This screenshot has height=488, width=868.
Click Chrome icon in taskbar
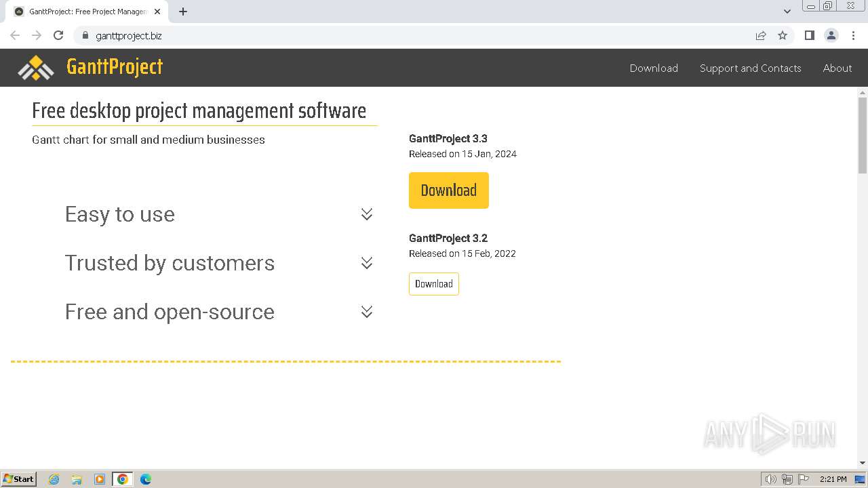[x=123, y=479]
